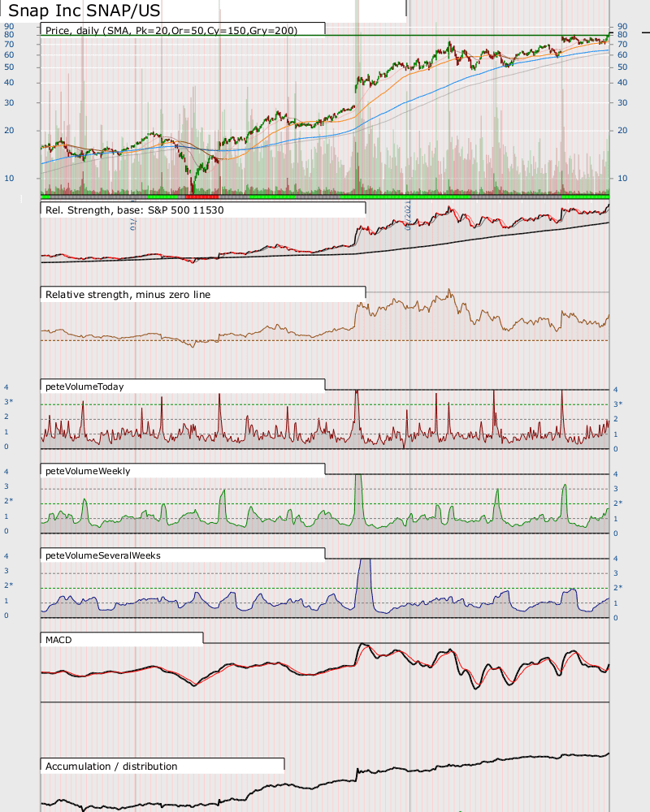Click the "Accumulation / distribution" panel label
The width and height of the screenshot is (650, 812).
(x=111, y=767)
